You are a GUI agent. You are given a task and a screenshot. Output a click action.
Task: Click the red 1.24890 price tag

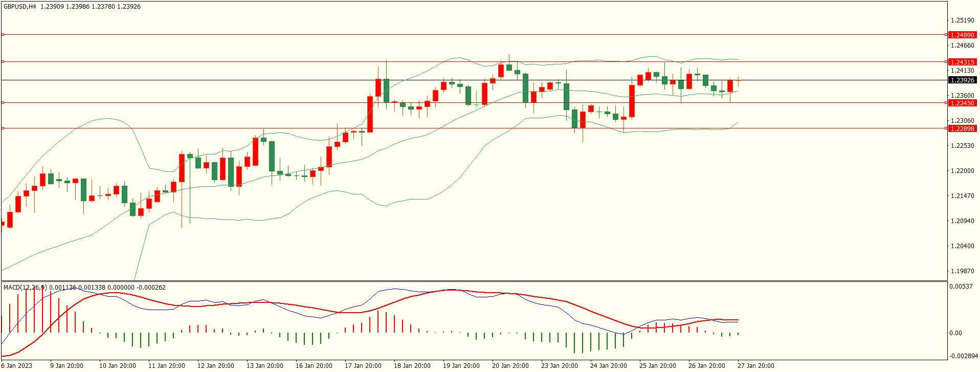pos(962,35)
